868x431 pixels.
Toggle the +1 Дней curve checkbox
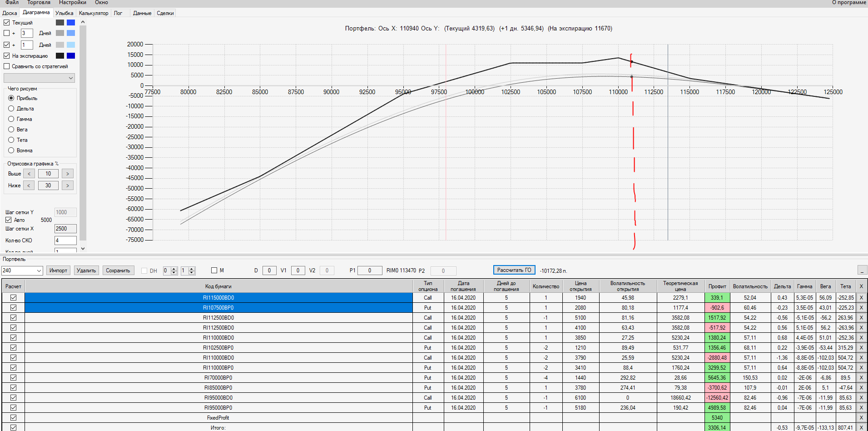click(x=7, y=45)
